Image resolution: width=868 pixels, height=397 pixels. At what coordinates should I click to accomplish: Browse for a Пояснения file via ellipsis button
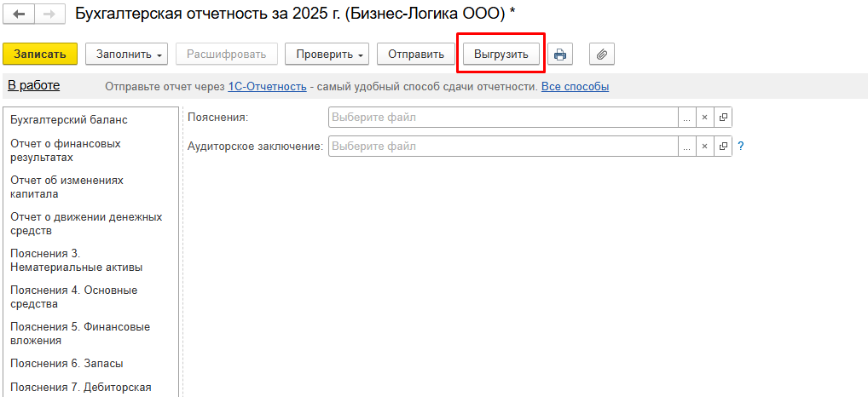point(687,118)
